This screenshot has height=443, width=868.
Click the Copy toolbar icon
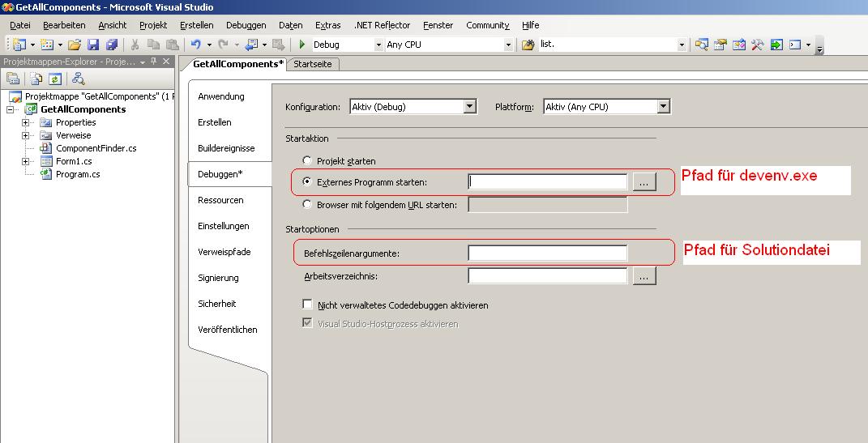click(x=153, y=45)
